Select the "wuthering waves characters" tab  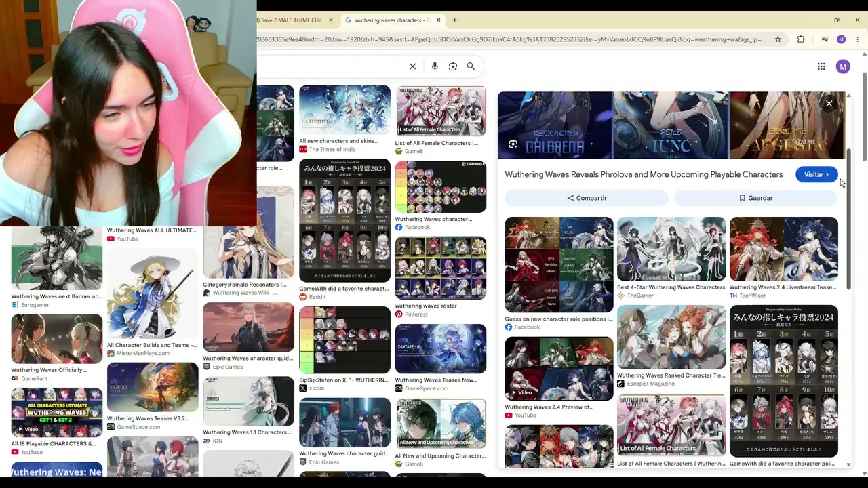tap(393, 20)
